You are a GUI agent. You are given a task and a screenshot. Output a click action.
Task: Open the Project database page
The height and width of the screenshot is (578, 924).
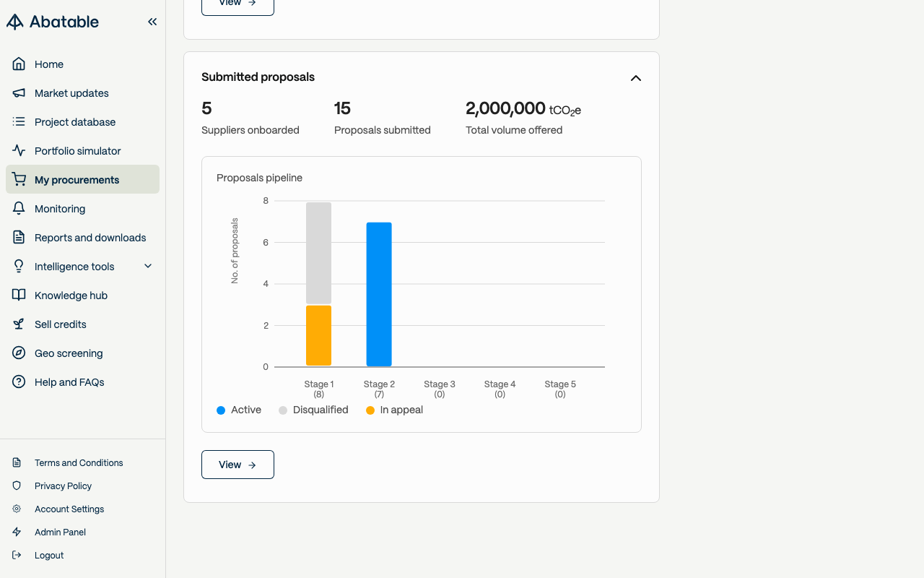tap(75, 122)
